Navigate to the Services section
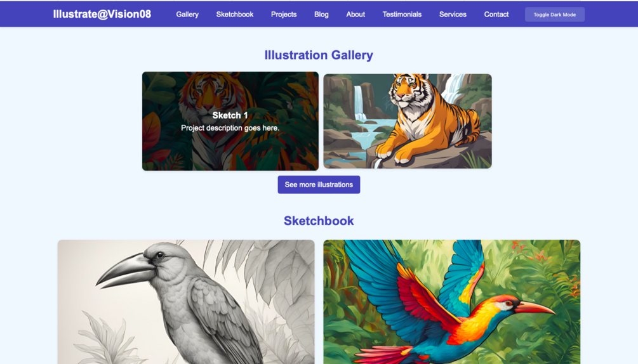638x364 pixels. point(453,14)
